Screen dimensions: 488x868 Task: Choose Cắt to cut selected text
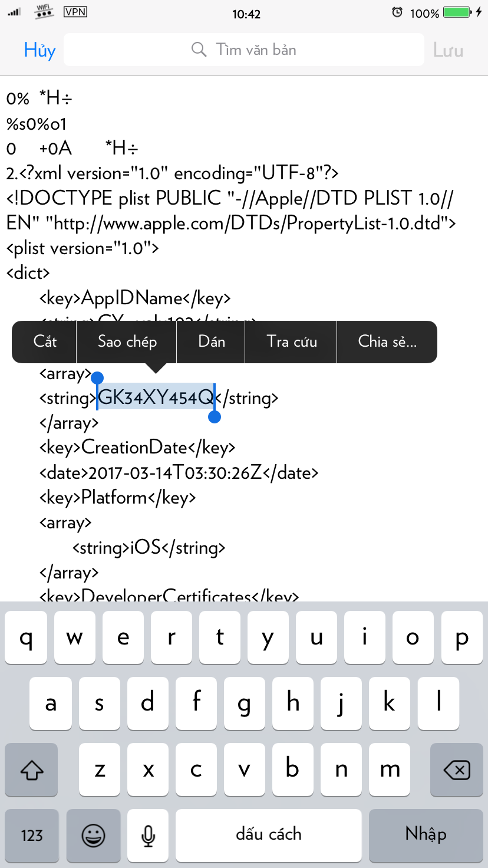pyautogui.click(x=44, y=341)
